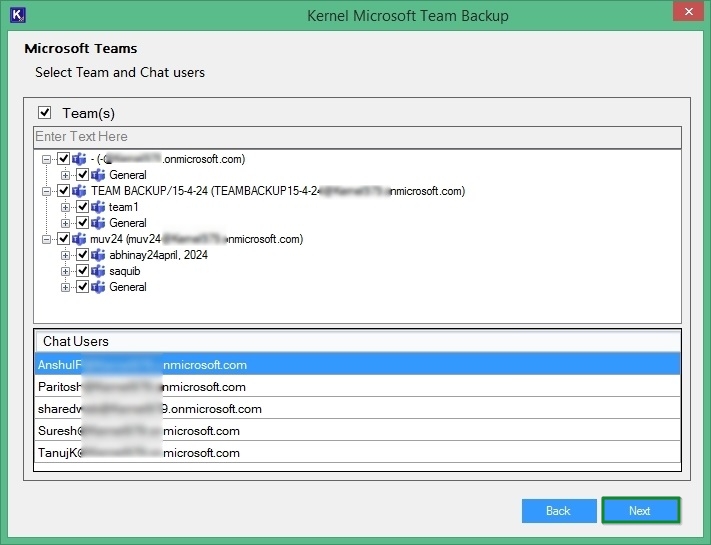711x545 pixels.
Task: Collapse the first onmicrosoft.com team node
Action: pos(46,160)
